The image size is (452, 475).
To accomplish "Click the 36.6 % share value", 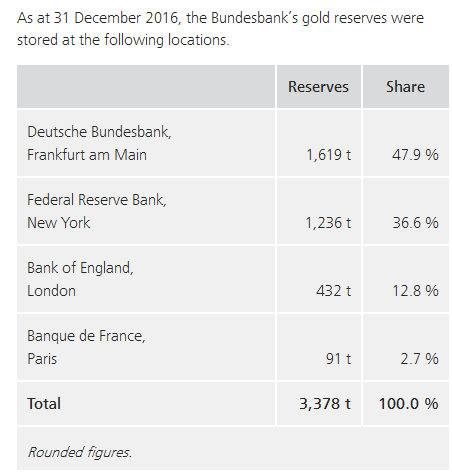I will coord(415,223).
